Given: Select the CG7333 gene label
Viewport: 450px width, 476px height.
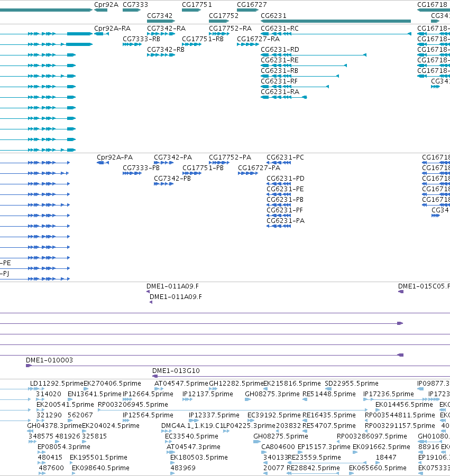Looking at the screenshot, I should click(x=135, y=5).
